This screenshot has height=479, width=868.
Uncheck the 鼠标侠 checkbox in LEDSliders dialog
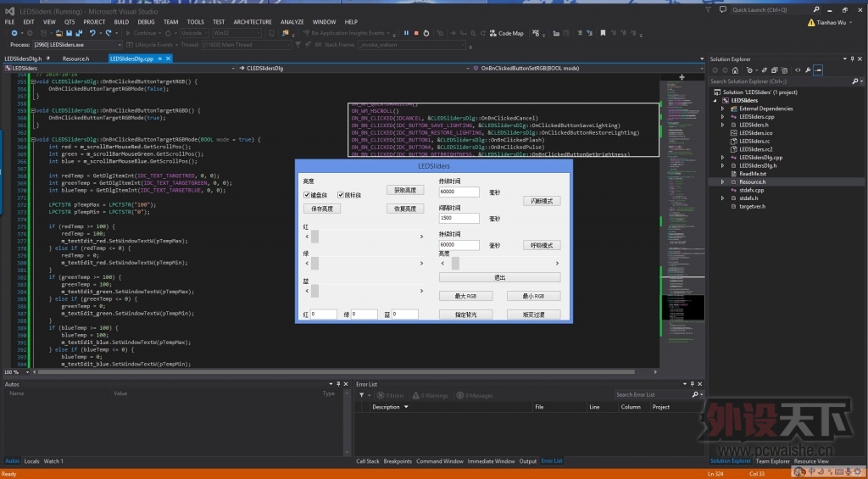point(341,196)
